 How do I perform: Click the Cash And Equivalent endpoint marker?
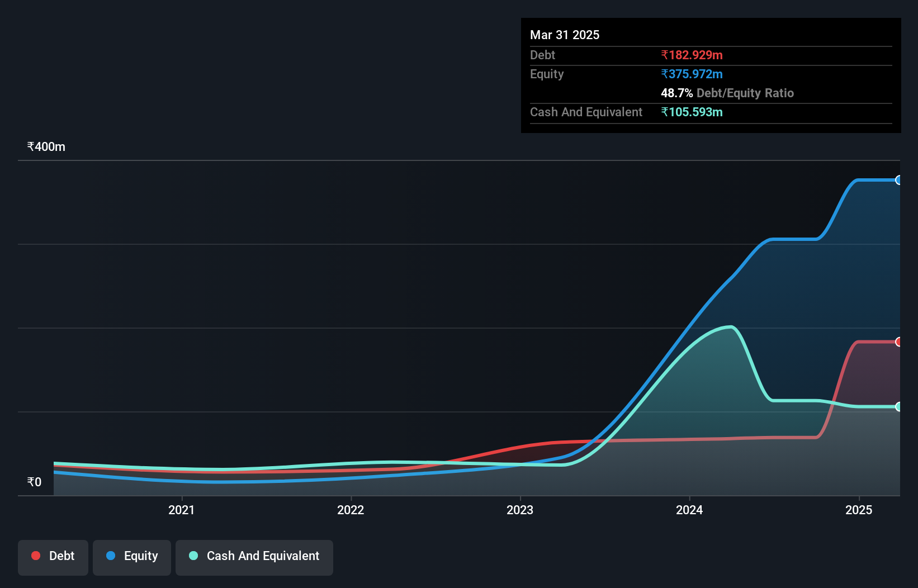(x=898, y=406)
